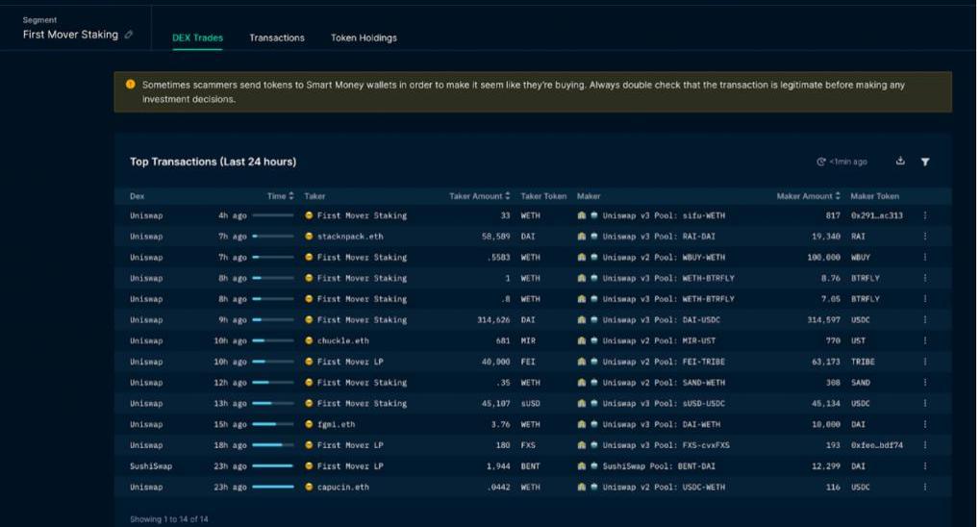
Task: Open the Token Holdings tab
Action: (364, 38)
